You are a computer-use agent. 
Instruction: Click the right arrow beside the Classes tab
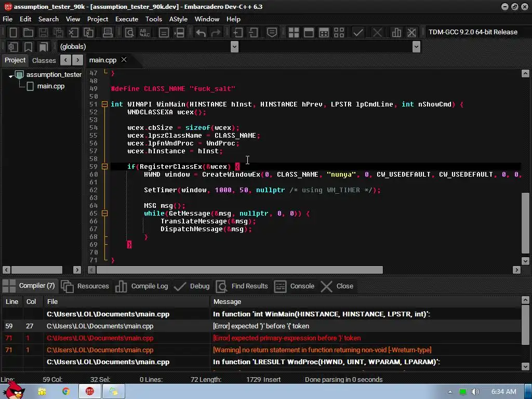tap(78, 60)
